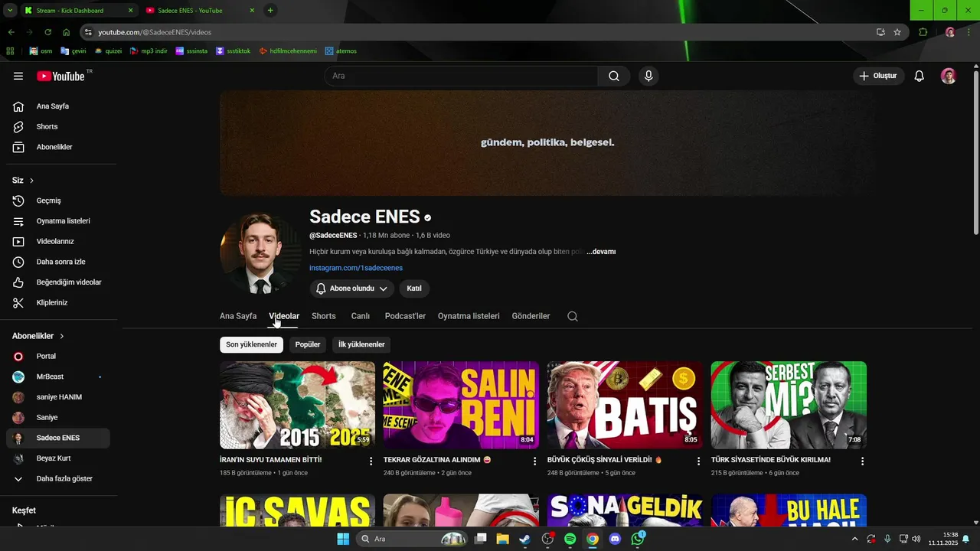
Task: Open Beğendiğim videolar in sidebar
Action: coord(58,282)
